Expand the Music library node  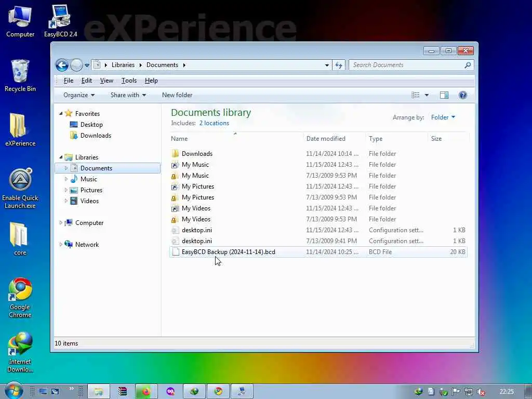tap(66, 179)
